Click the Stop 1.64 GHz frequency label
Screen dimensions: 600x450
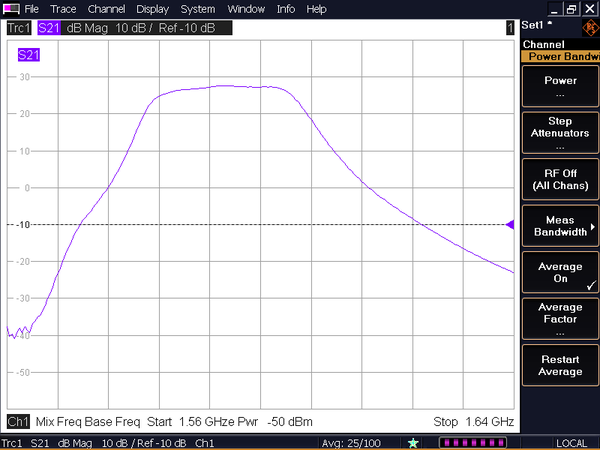pyautogui.click(x=472, y=421)
